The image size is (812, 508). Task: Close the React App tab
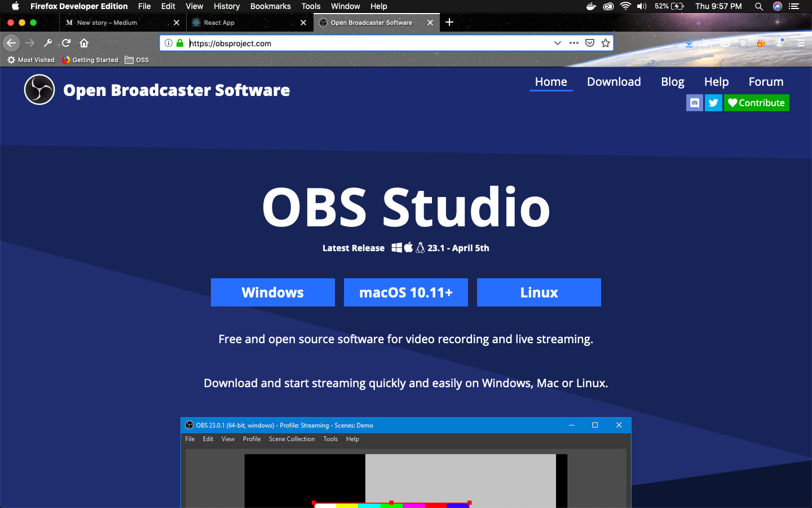(303, 23)
